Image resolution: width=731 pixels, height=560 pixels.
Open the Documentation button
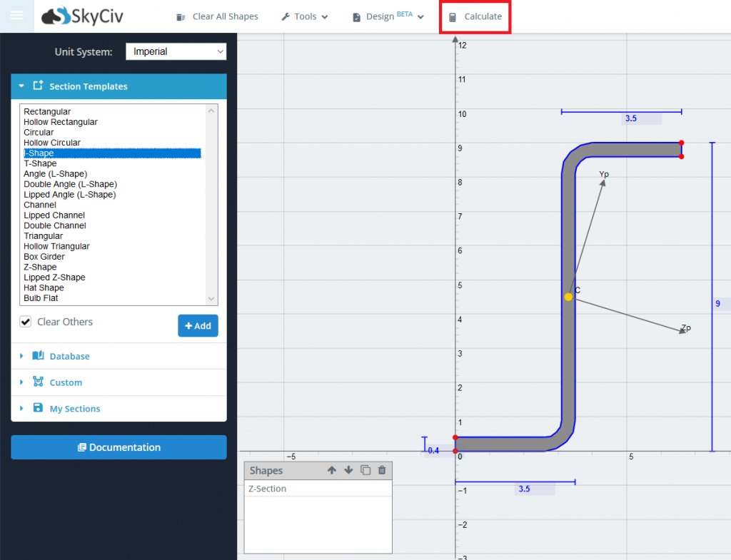[119, 447]
